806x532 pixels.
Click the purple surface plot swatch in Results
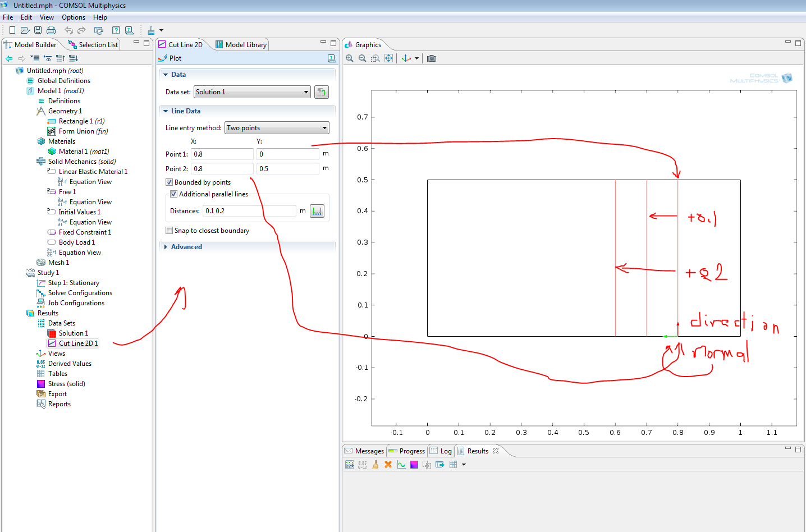[414, 465]
